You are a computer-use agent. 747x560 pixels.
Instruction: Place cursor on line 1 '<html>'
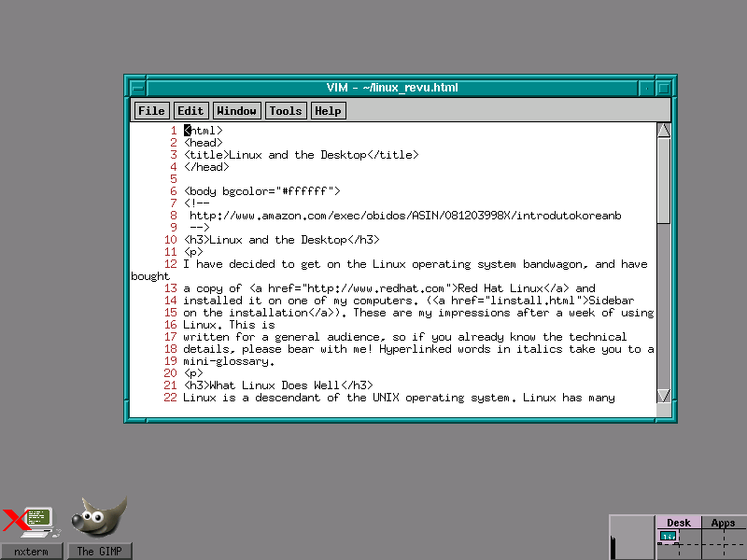tap(204, 131)
